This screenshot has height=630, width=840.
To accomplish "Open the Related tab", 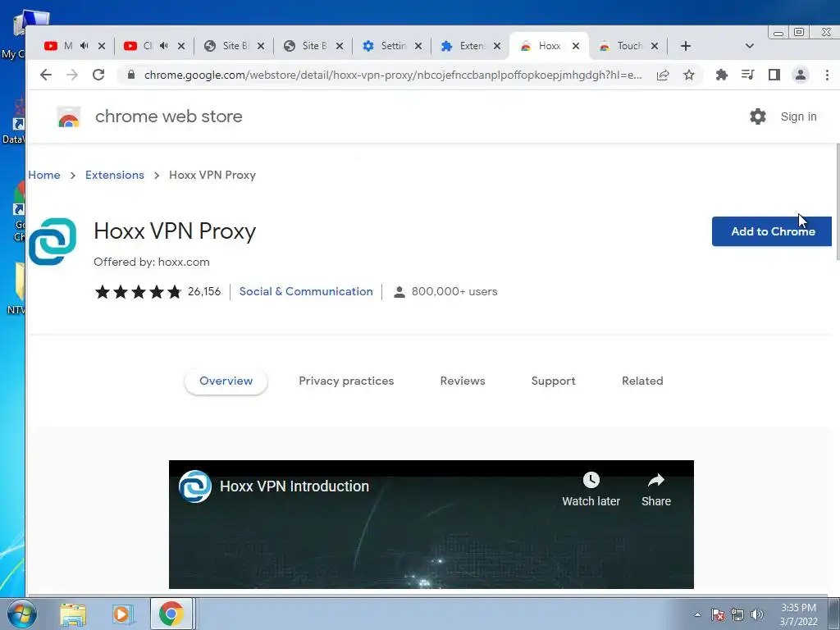I will pyautogui.click(x=642, y=381).
